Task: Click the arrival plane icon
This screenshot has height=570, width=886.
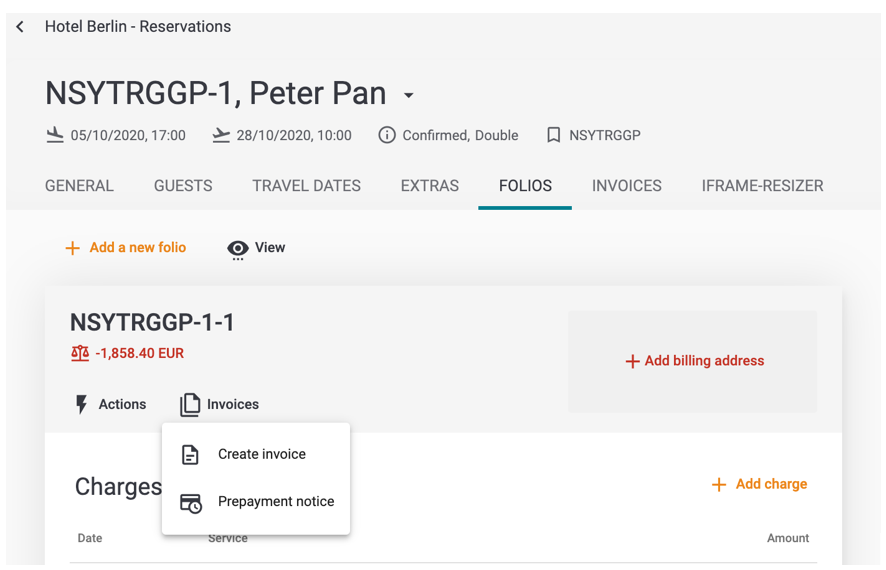Action: tap(55, 135)
